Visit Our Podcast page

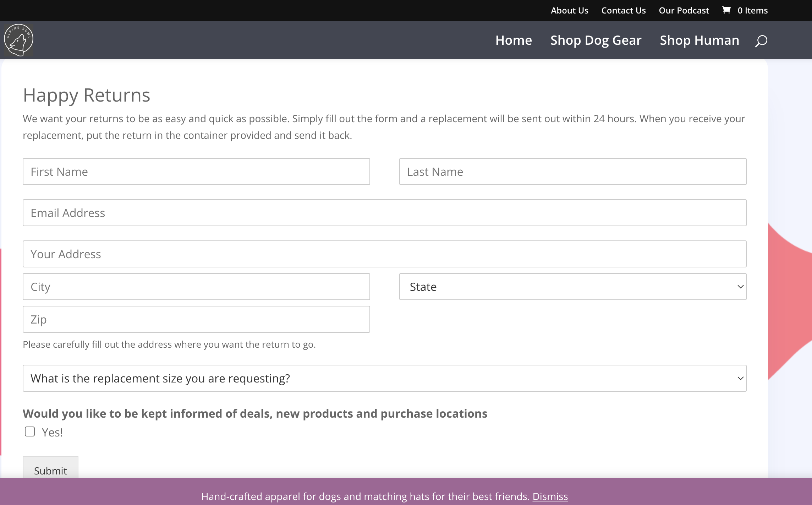(x=684, y=10)
